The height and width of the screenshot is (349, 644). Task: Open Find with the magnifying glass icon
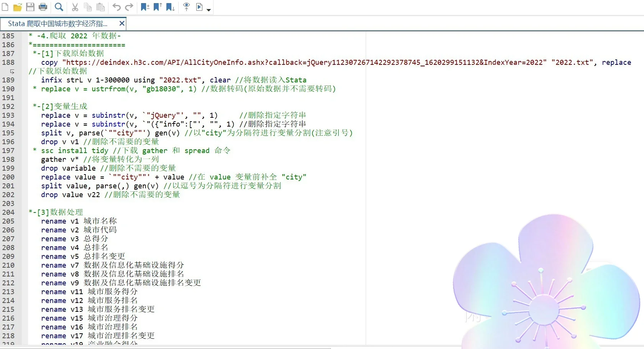click(x=59, y=7)
